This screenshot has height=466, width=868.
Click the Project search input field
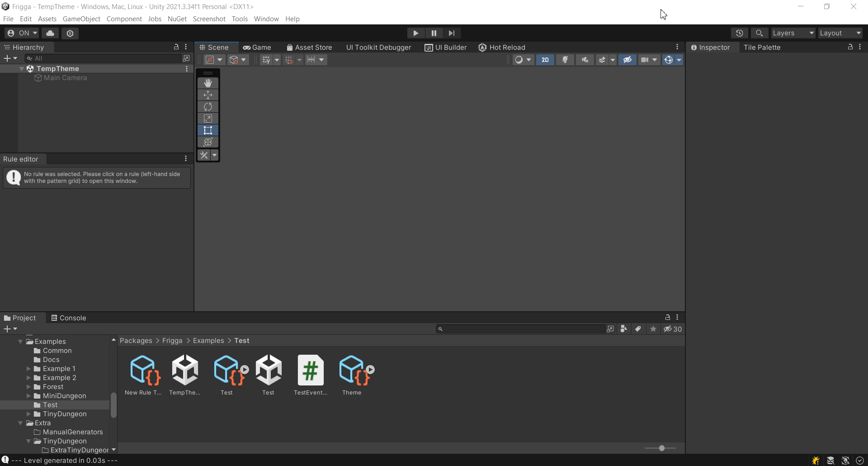point(521,329)
